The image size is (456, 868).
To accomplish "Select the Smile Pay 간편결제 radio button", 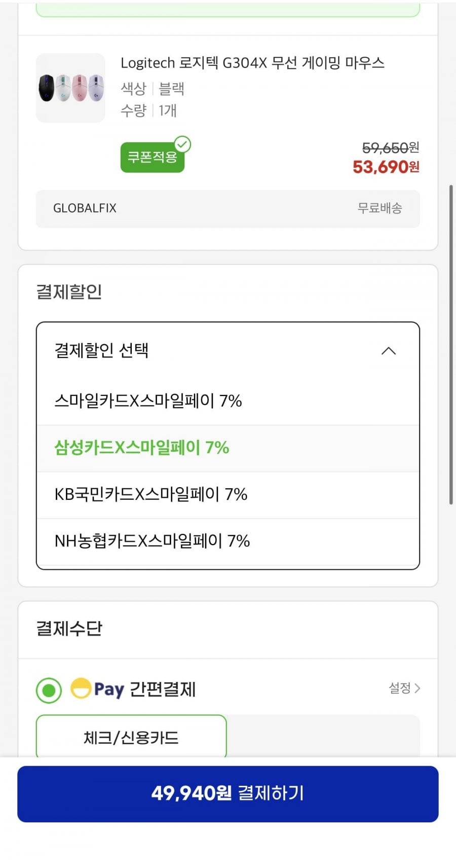I will 49,690.
